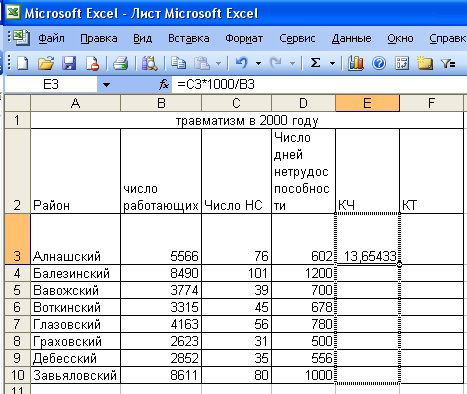The height and width of the screenshot is (394, 467).
Task: Click the Name Box showing E3
Action: pos(51,85)
